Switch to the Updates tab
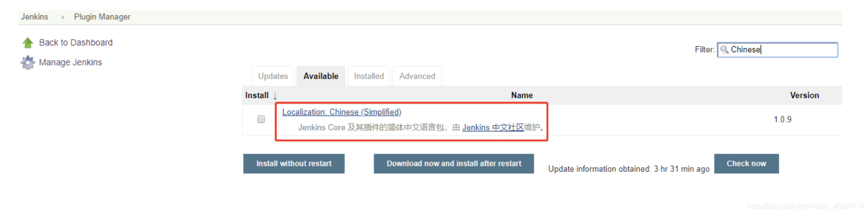 click(273, 76)
